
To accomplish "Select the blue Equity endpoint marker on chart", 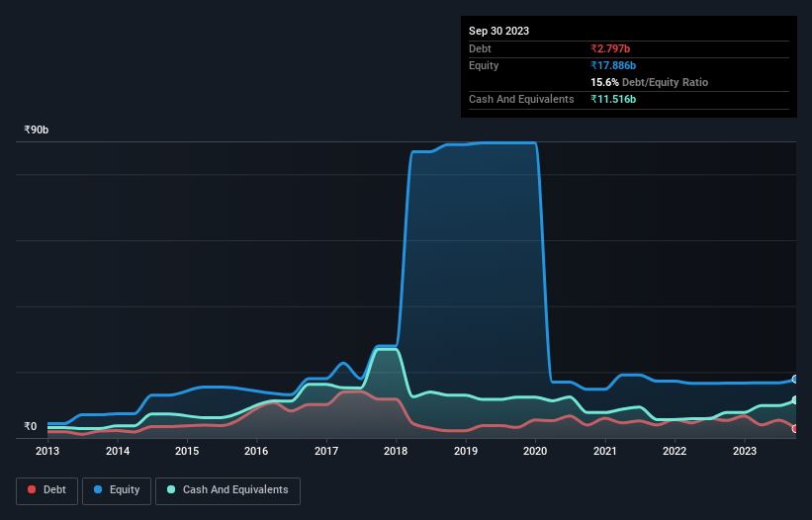I will [x=795, y=380].
